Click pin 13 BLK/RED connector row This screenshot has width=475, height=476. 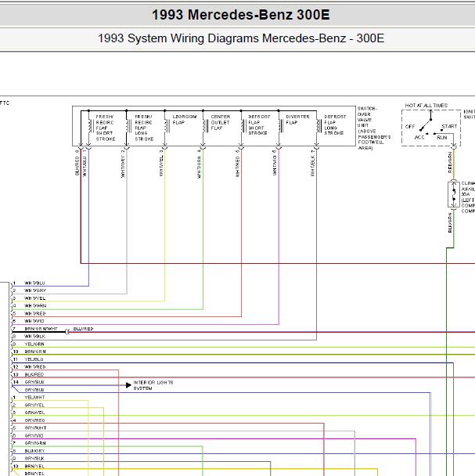click(28, 374)
